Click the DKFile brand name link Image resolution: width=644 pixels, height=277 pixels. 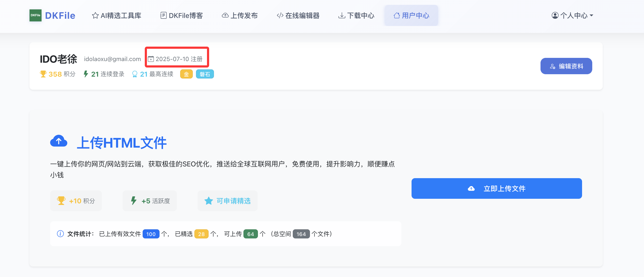pyautogui.click(x=60, y=16)
